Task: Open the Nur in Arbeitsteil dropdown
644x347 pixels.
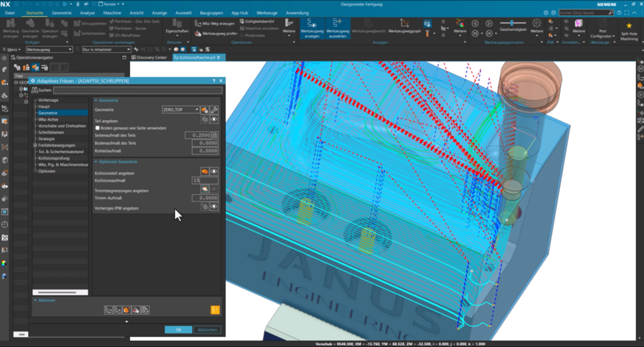Action: click(x=107, y=49)
